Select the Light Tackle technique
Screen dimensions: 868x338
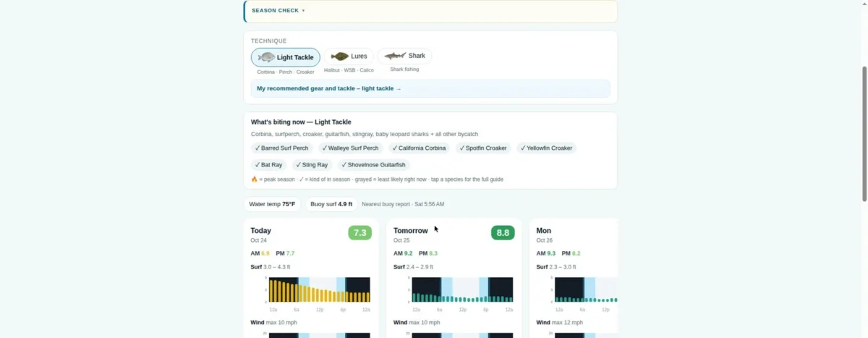[286, 57]
